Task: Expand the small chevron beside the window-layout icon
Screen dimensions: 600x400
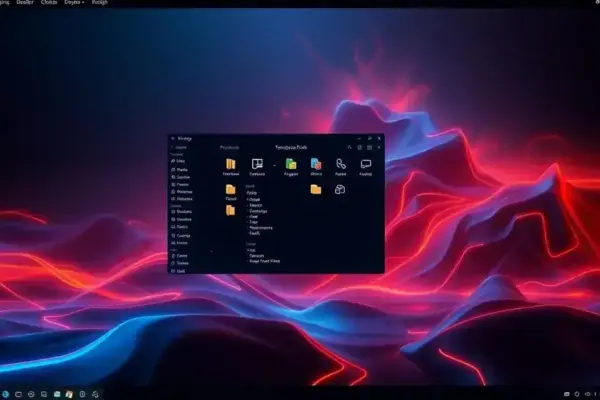Action: tap(274, 165)
